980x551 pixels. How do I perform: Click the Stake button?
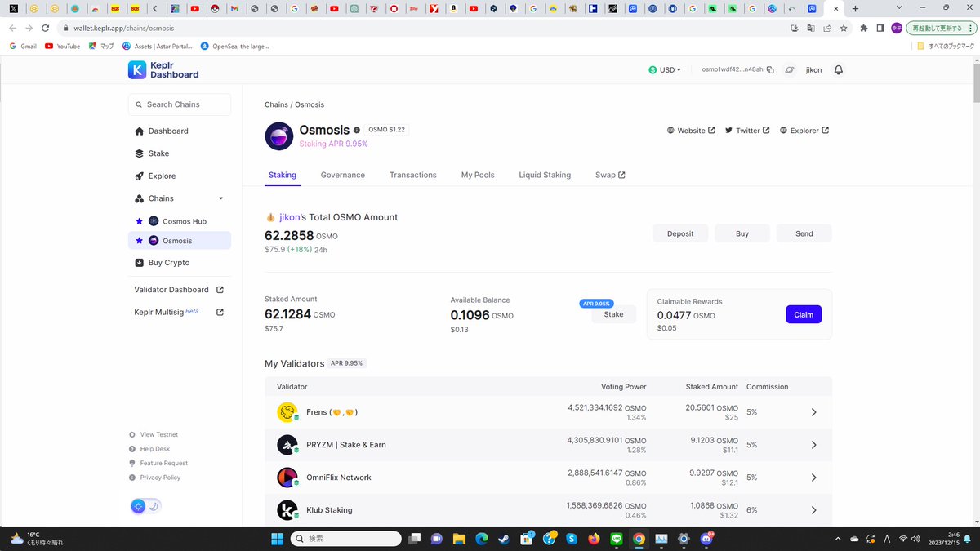[x=613, y=314]
